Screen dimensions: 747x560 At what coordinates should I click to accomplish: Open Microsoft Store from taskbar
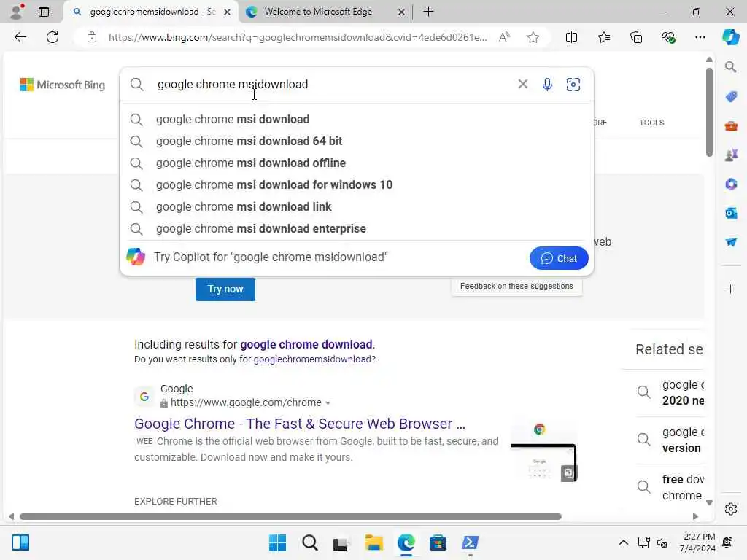[438, 542]
